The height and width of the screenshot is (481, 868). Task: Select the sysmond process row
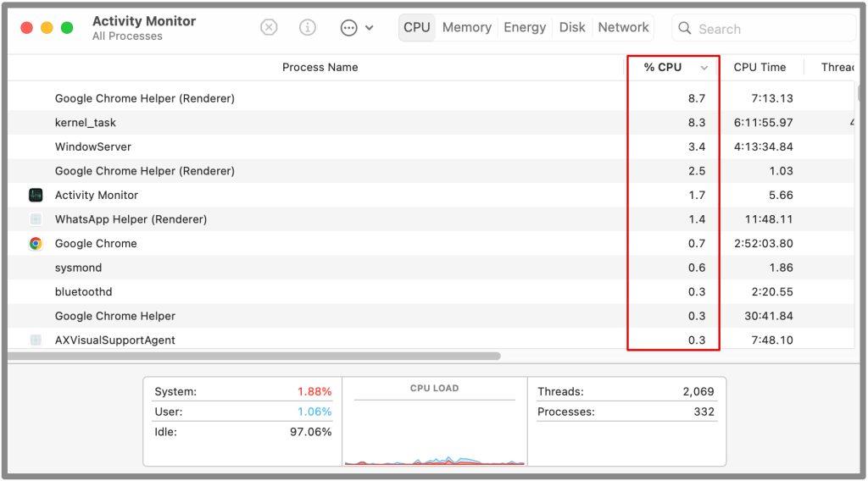coord(431,268)
